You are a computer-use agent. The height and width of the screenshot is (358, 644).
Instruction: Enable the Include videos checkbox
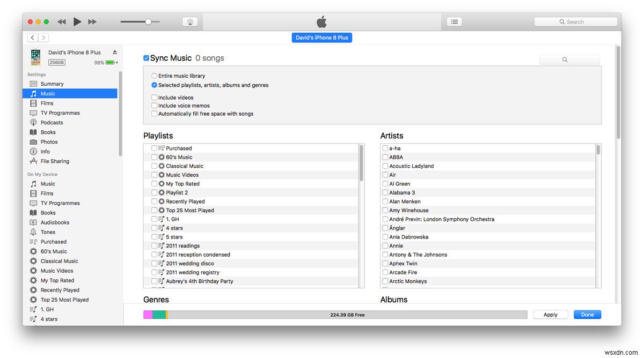click(153, 97)
